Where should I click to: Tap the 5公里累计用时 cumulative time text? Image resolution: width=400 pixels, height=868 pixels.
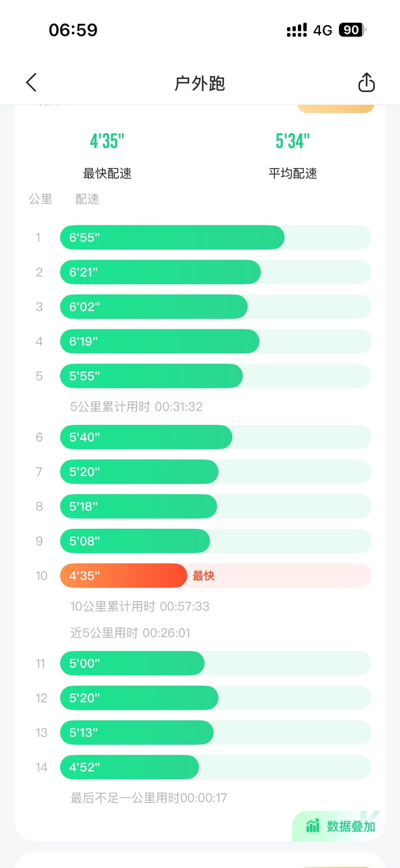click(x=136, y=407)
